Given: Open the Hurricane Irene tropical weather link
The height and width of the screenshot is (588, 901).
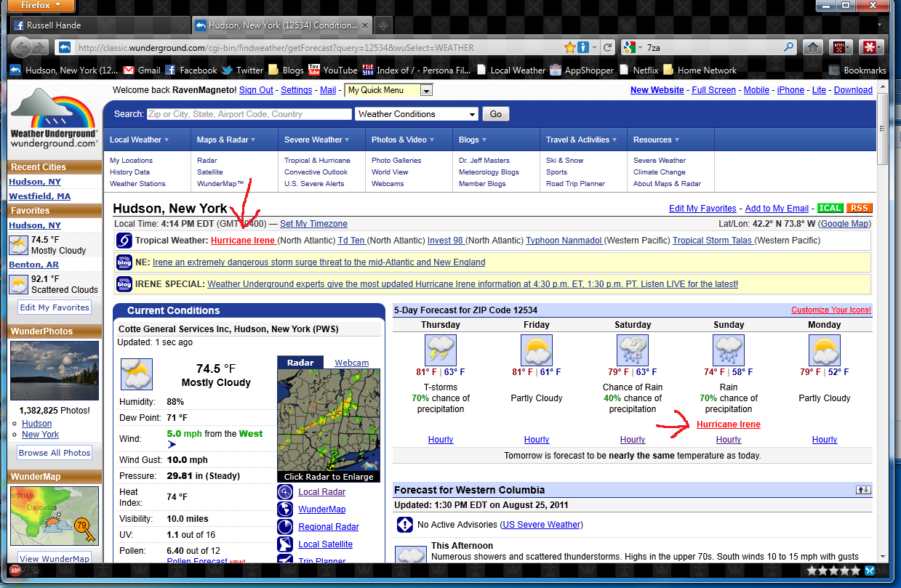Looking at the screenshot, I should click(243, 241).
